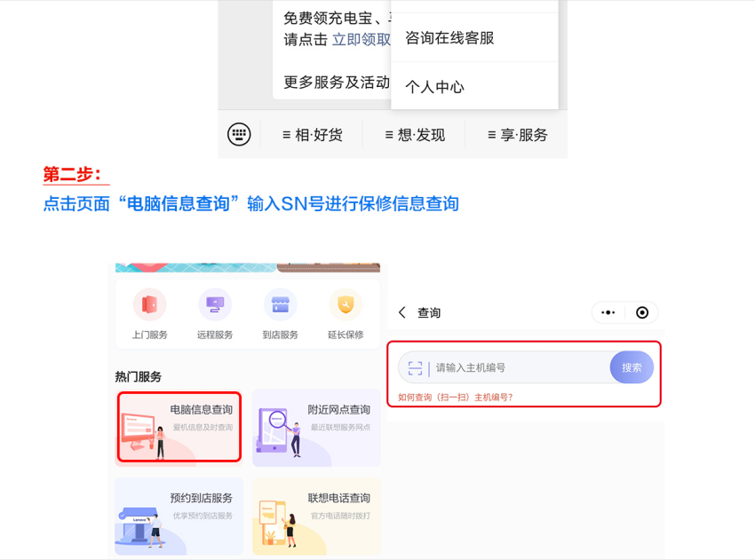Viewport: 755px width, 560px height.
Task: Tap the keyboard toggle icon
Action: (x=239, y=134)
